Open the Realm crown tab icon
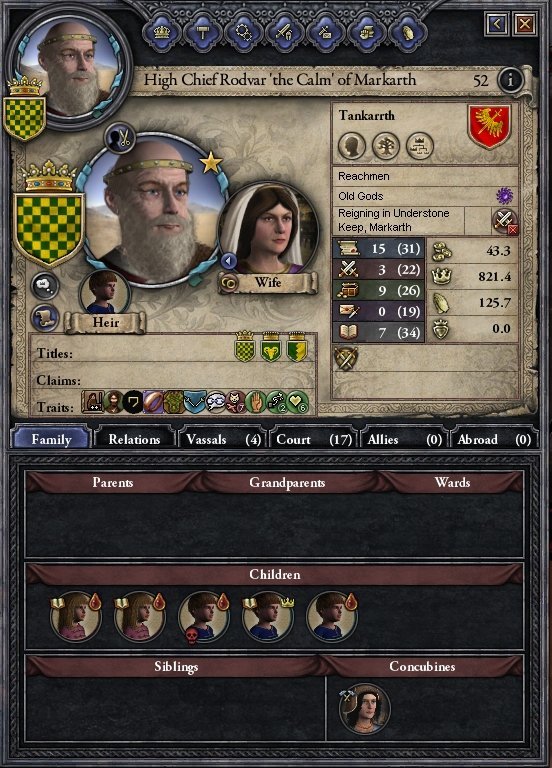552x768 pixels. coord(162,32)
